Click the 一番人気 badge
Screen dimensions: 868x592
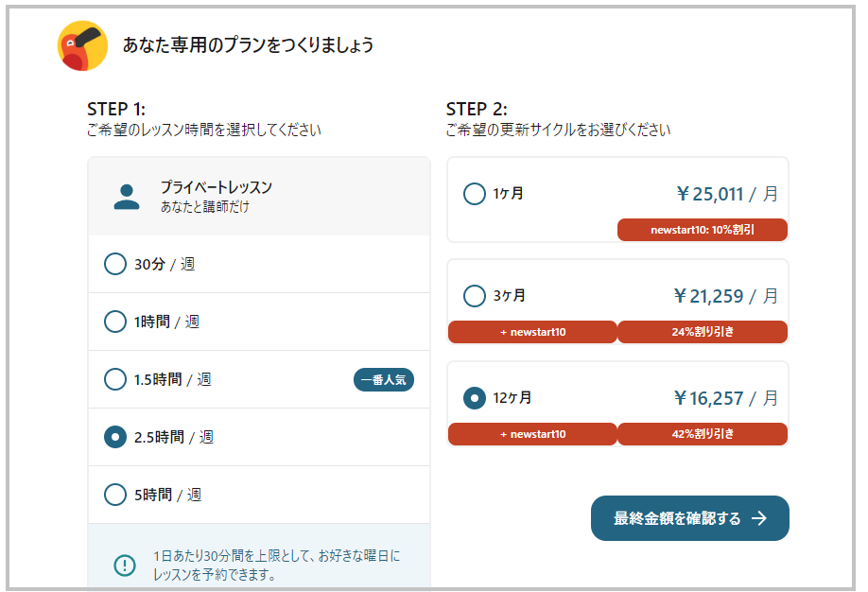[384, 380]
